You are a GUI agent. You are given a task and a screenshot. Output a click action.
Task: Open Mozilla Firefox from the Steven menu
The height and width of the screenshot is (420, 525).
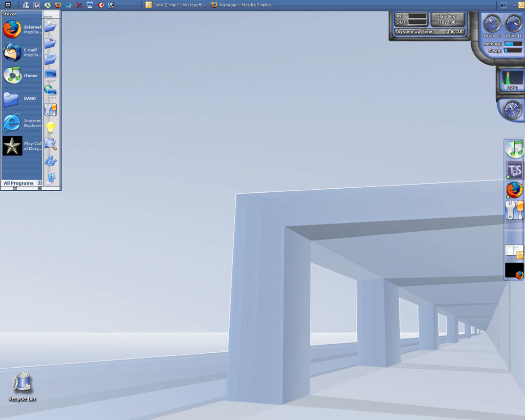point(22,29)
